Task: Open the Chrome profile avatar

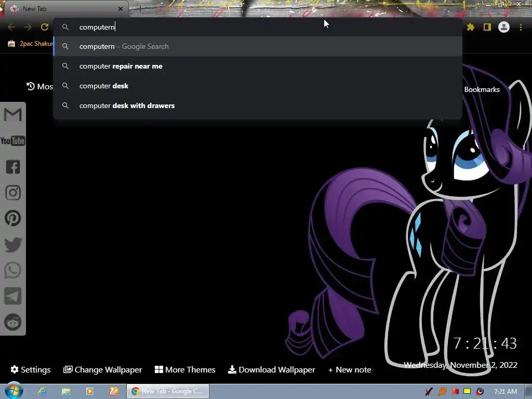Action: click(x=504, y=27)
